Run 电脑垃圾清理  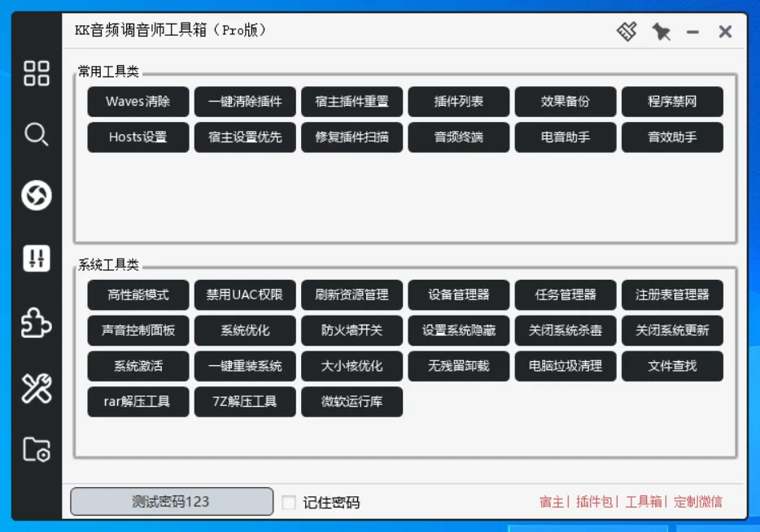click(566, 366)
